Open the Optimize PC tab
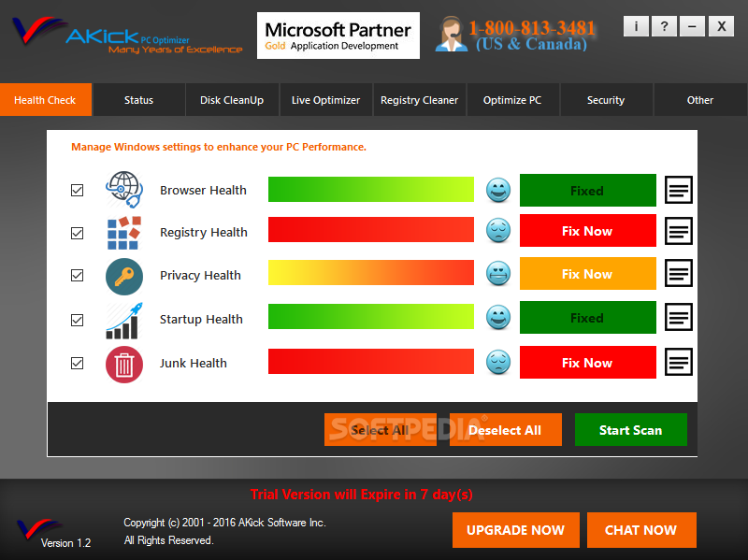The image size is (748, 560). click(x=512, y=100)
